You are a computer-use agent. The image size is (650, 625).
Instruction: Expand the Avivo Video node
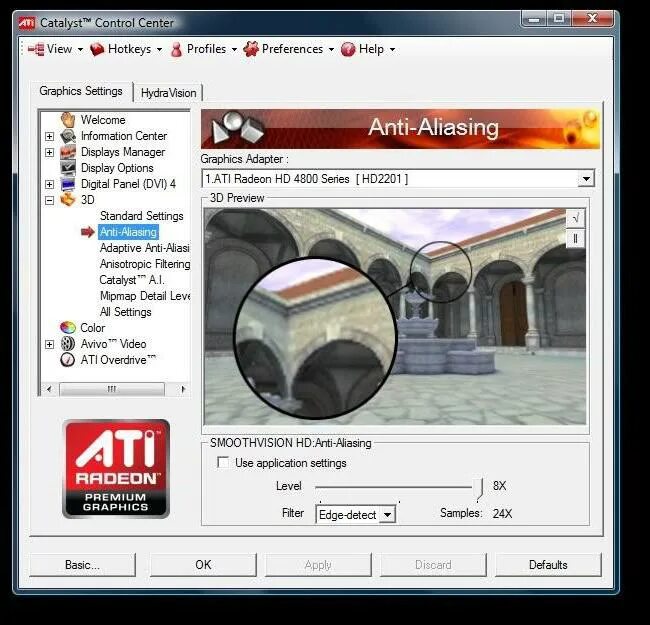pyautogui.click(x=49, y=344)
